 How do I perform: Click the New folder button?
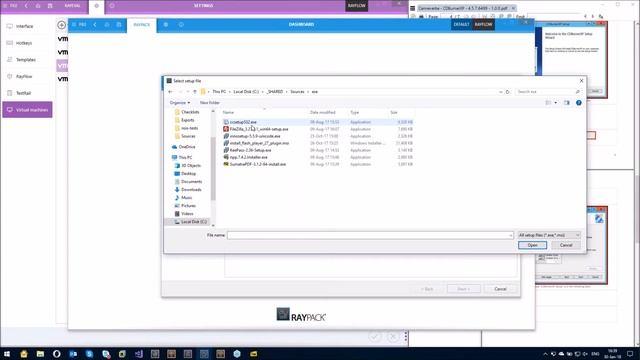coord(210,103)
